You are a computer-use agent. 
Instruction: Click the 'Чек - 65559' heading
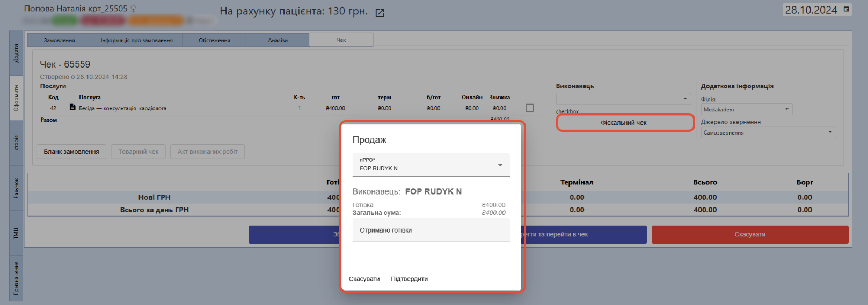click(x=65, y=64)
